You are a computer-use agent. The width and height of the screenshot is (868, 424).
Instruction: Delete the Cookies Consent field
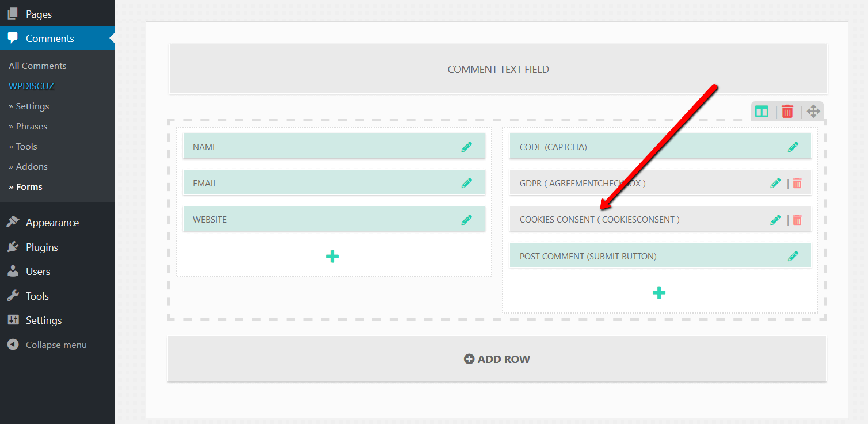coord(797,219)
